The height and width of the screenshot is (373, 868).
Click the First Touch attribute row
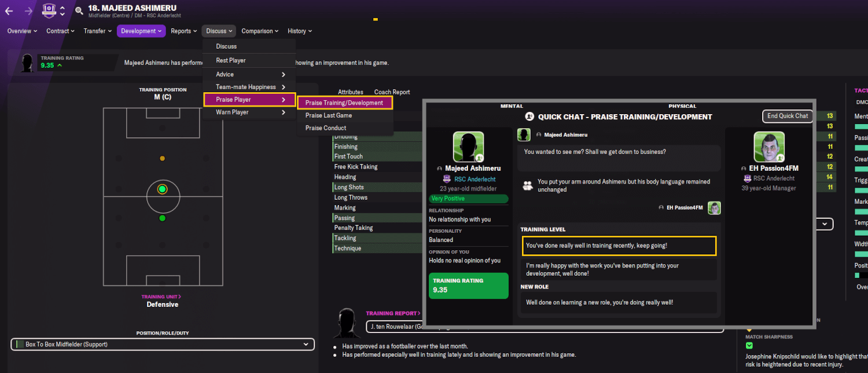point(378,156)
